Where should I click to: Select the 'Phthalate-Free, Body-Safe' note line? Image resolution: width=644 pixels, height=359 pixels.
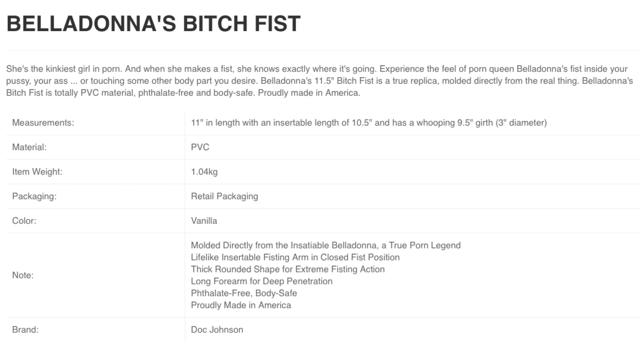tap(244, 293)
